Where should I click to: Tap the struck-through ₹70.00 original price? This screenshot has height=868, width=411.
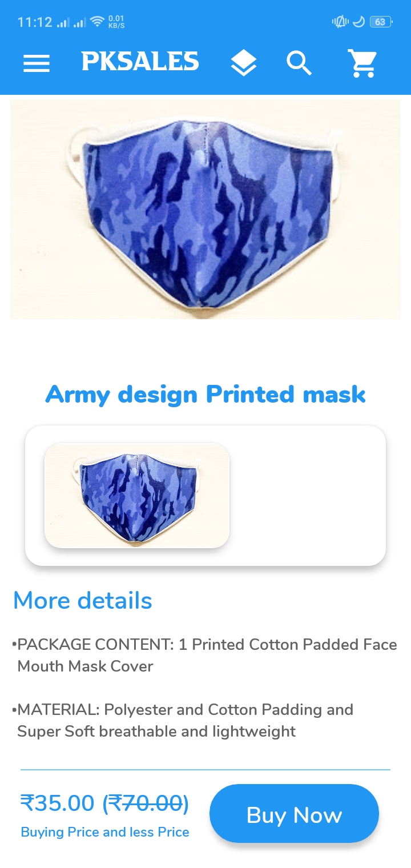point(146,803)
